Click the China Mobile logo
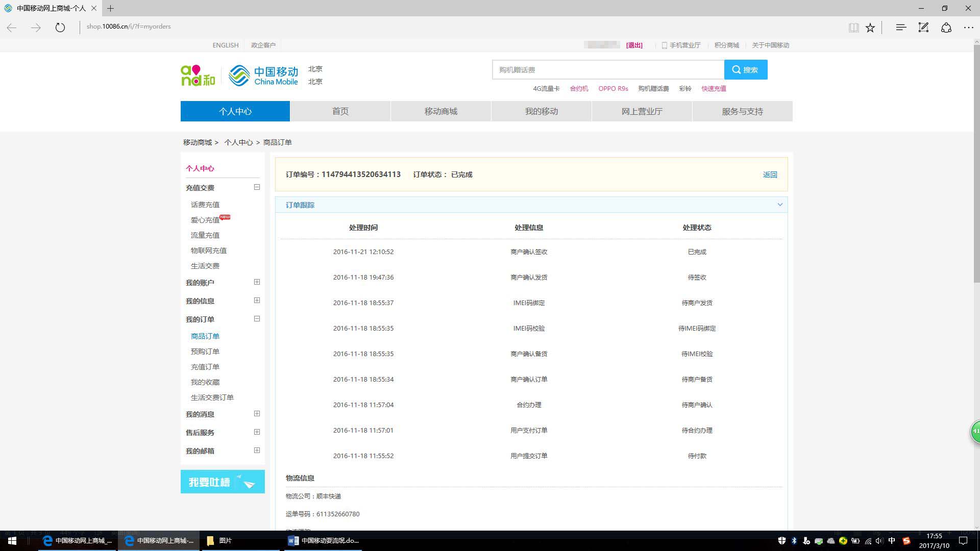Viewport: 980px width, 551px height. (x=263, y=76)
